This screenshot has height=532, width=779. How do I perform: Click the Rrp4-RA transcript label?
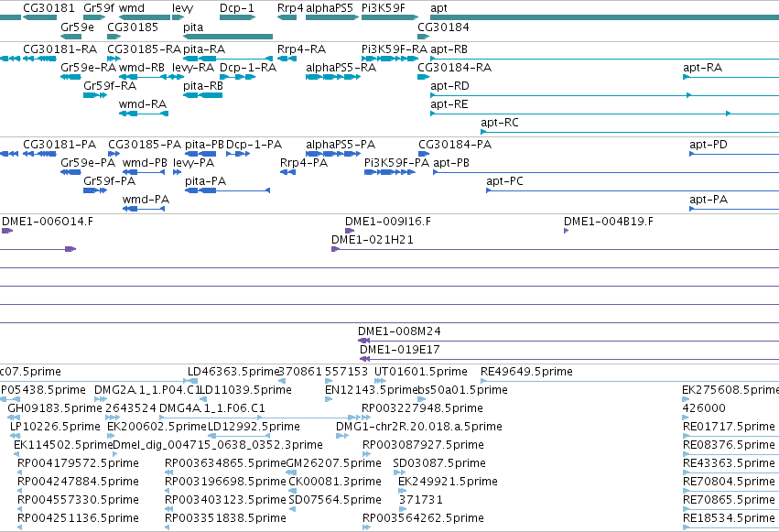pos(301,49)
